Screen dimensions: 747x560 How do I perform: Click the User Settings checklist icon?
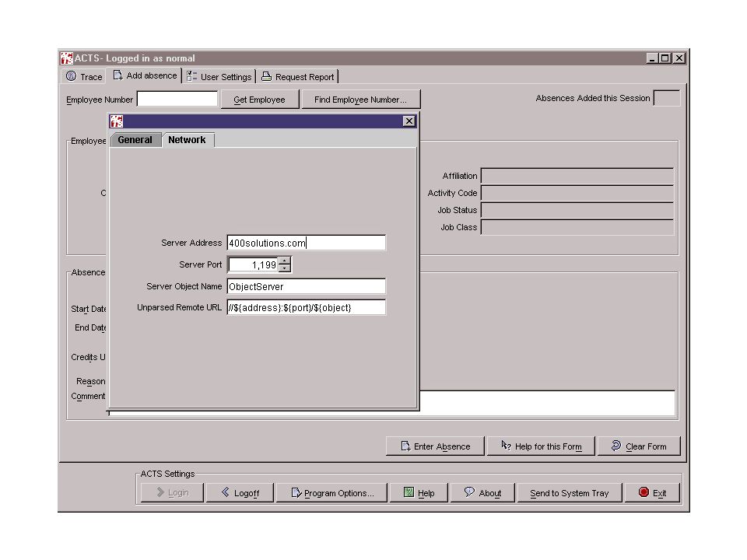click(191, 76)
